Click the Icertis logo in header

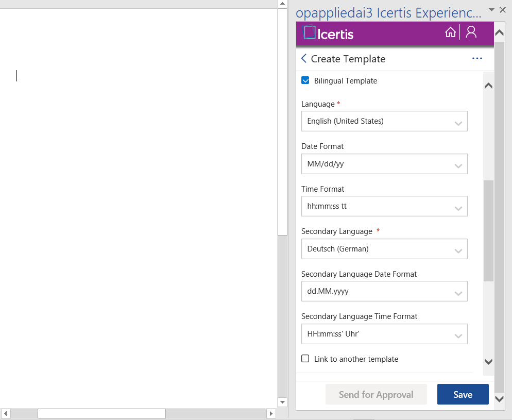[329, 33]
